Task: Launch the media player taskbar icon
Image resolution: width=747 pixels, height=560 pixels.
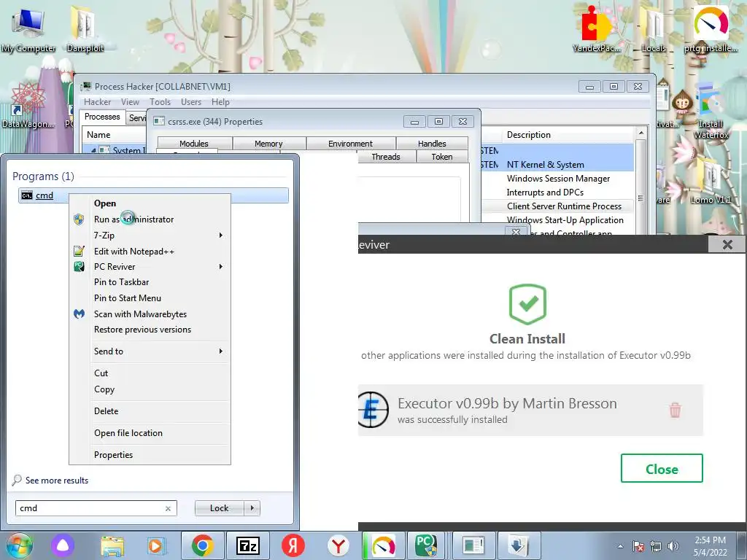Action: pos(155,545)
